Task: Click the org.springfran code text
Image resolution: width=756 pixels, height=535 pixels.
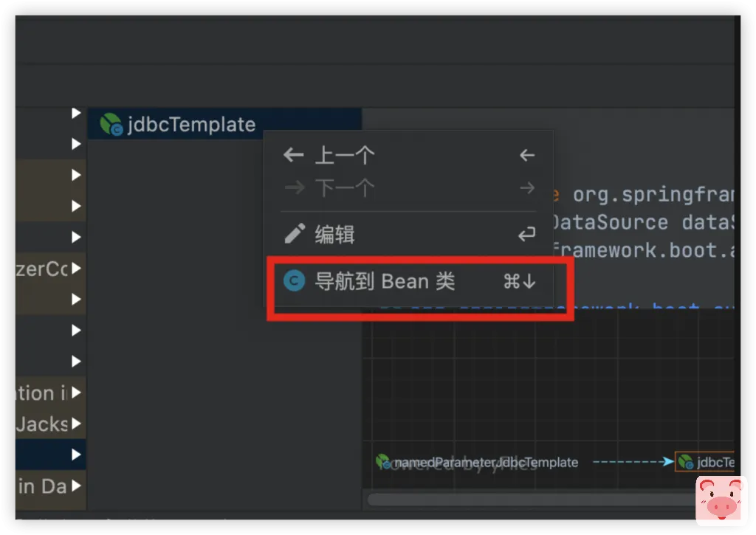Action: click(653, 195)
